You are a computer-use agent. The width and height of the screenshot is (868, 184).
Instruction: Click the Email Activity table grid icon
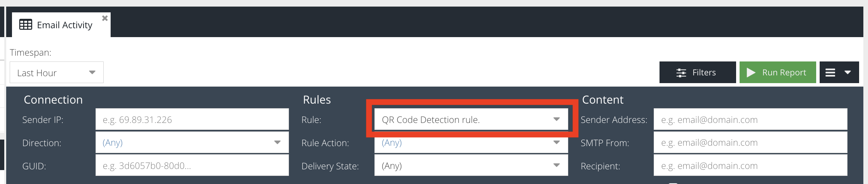click(26, 25)
